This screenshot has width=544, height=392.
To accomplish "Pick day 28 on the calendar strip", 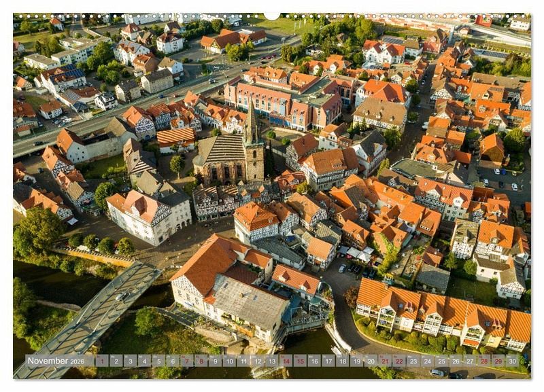I will coord(485,361).
